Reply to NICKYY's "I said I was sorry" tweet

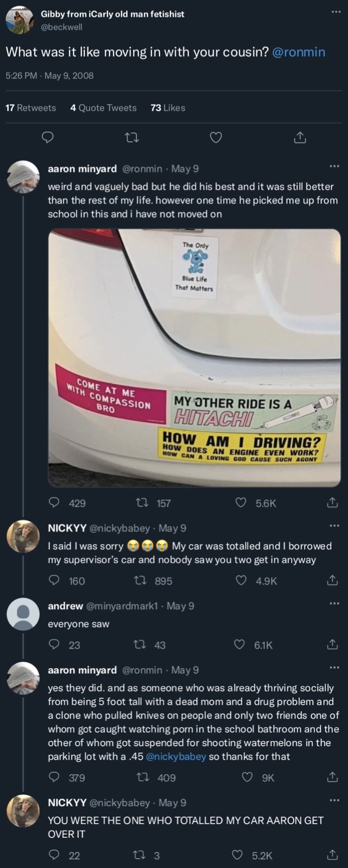click(x=54, y=581)
